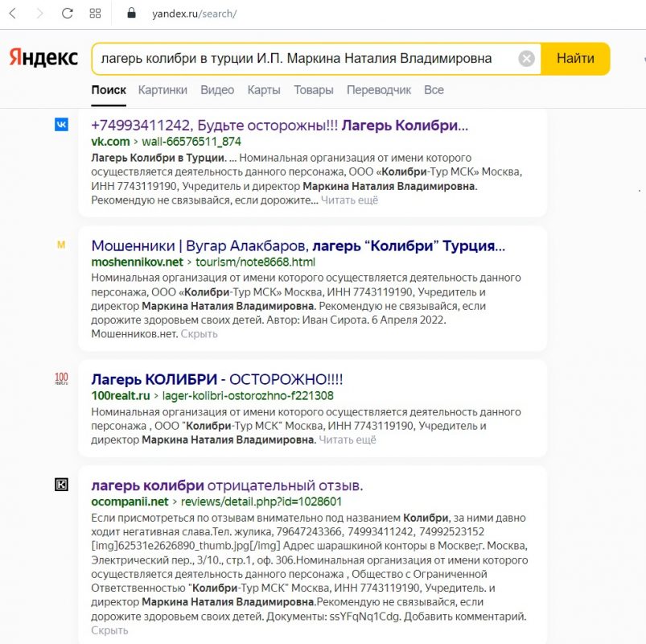
Task: Open the Все services tab
Action: pyautogui.click(x=434, y=90)
